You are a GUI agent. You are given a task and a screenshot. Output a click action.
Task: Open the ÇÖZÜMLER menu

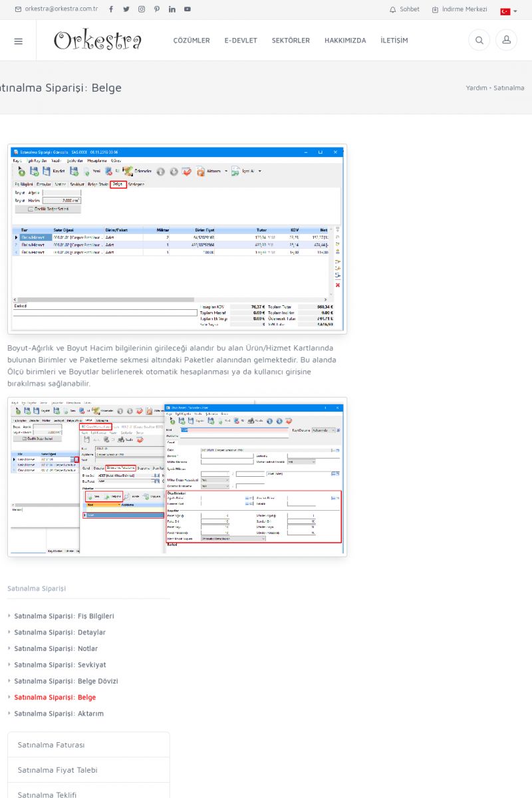[192, 41]
